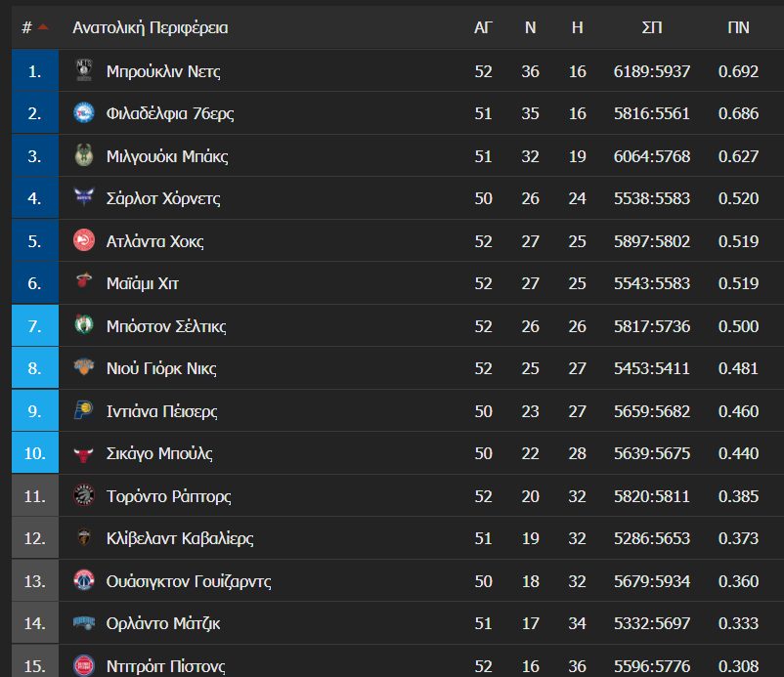The height and width of the screenshot is (677, 784).
Task: Click the Indiana Pacers logo icon
Action: [84, 410]
